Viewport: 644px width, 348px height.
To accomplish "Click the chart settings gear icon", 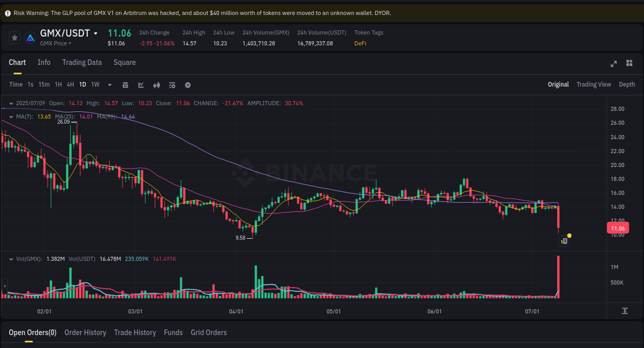I will click(188, 85).
